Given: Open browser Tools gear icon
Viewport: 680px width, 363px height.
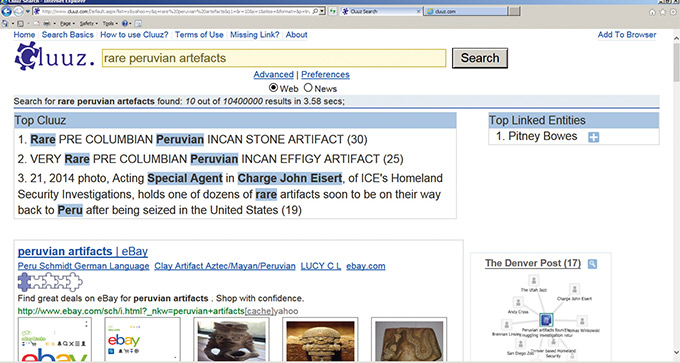Looking at the screenshot, I should [673, 12].
